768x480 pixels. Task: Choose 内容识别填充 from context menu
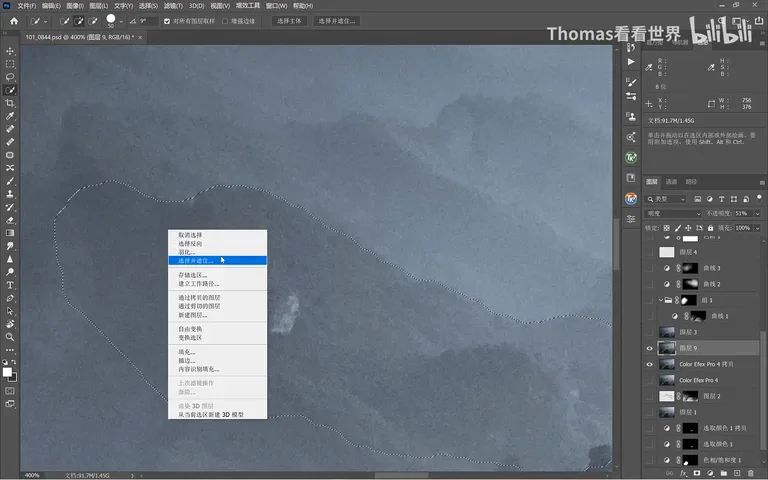tap(217, 369)
